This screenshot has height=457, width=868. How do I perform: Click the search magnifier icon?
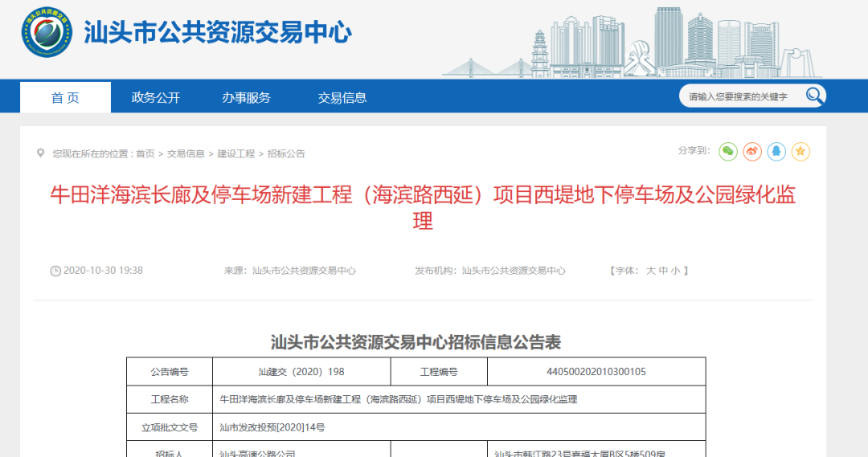(x=813, y=96)
